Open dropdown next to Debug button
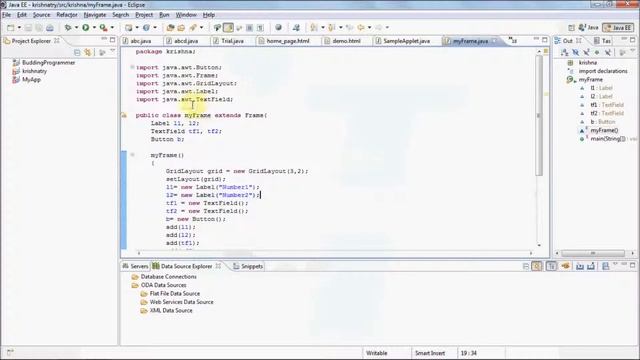 point(76,28)
